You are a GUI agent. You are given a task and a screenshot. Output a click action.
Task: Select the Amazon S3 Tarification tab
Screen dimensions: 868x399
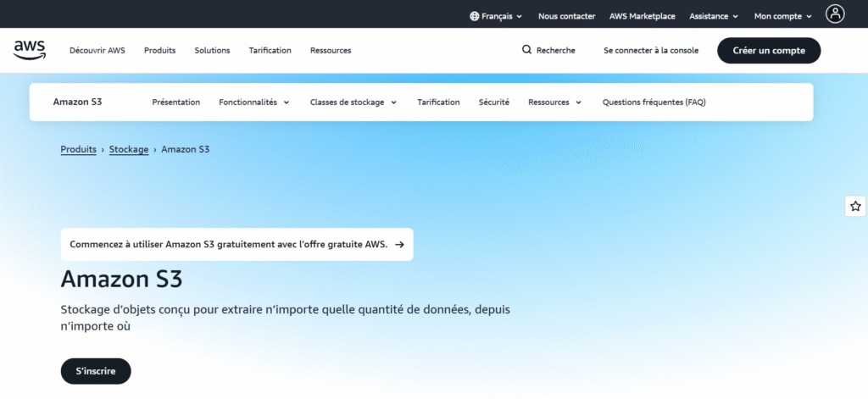438,103
